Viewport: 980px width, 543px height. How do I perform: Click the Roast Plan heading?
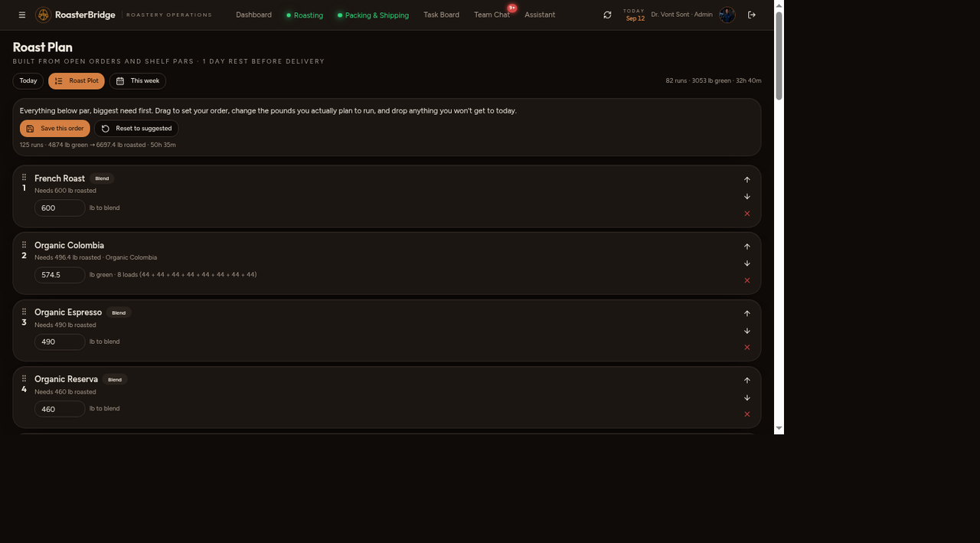[x=43, y=47]
